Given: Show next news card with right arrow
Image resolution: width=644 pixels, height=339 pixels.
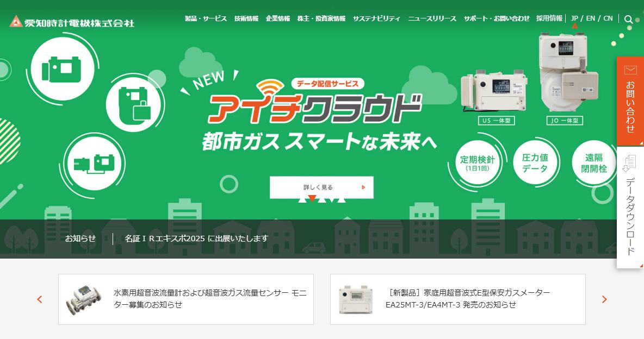Looking at the screenshot, I should click(x=604, y=299).
